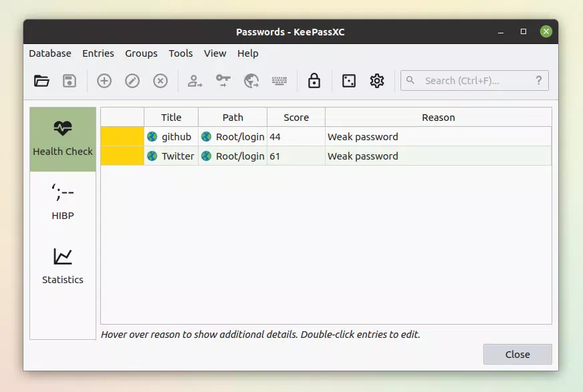
Task: Sort by the Score column header
Action: pyautogui.click(x=296, y=118)
